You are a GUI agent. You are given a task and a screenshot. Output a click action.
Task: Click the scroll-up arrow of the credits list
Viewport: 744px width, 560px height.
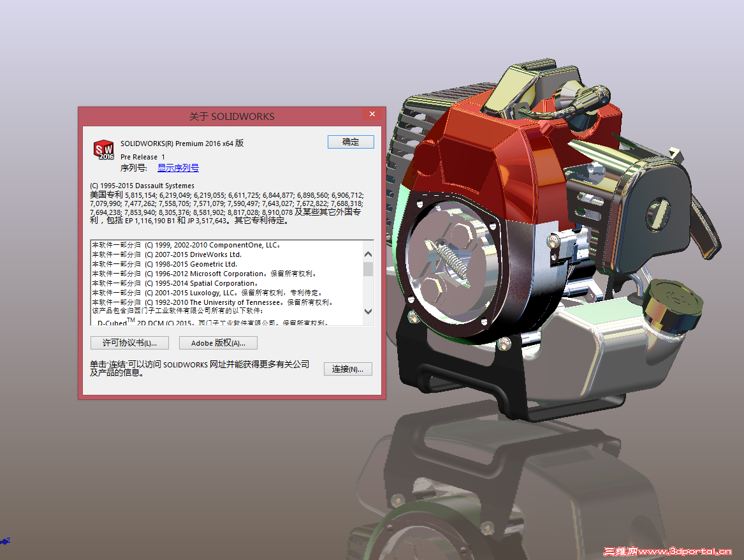pos(368,254)
